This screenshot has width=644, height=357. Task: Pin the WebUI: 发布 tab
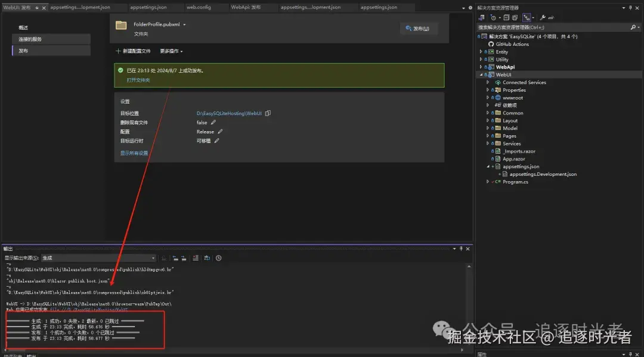click(36, 7)
